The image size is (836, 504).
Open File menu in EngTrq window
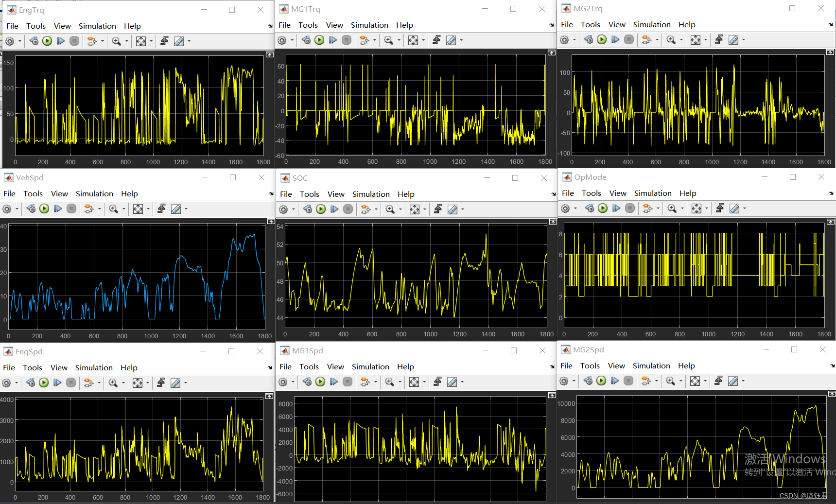pyautogui.click(x=12, y=26)
